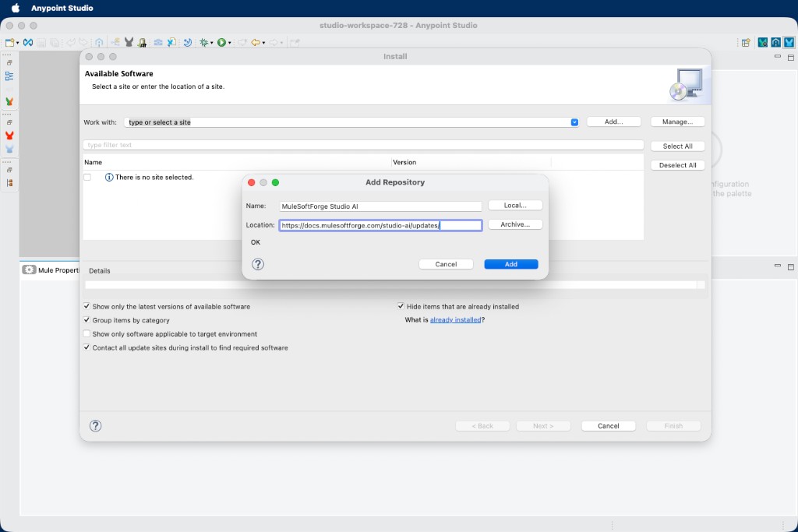Click the Local... button

coord(515,206)
